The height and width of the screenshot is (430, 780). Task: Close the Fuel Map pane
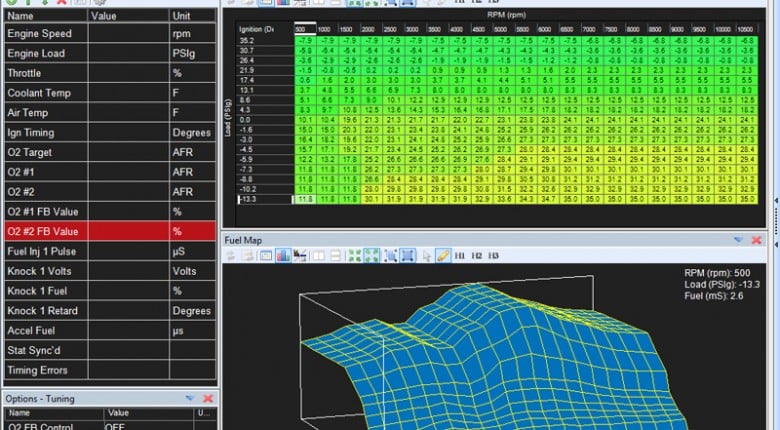[757, 240]
